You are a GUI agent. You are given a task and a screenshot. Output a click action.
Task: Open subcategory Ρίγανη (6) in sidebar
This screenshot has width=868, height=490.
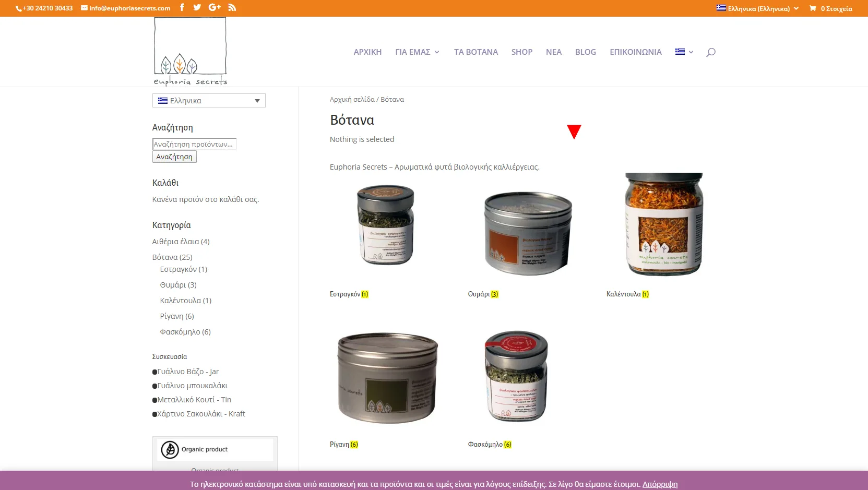[x=177, y=316]
